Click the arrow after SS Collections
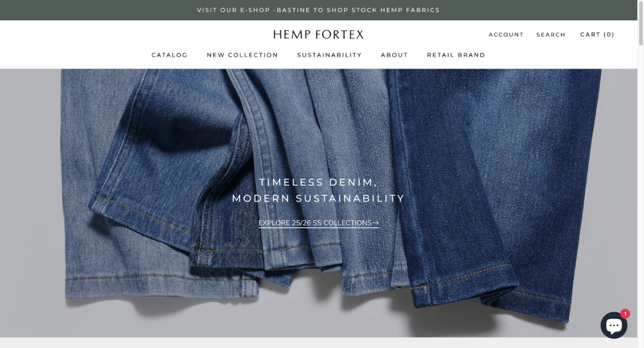644x348 pixels. click(x=375, y=223)
